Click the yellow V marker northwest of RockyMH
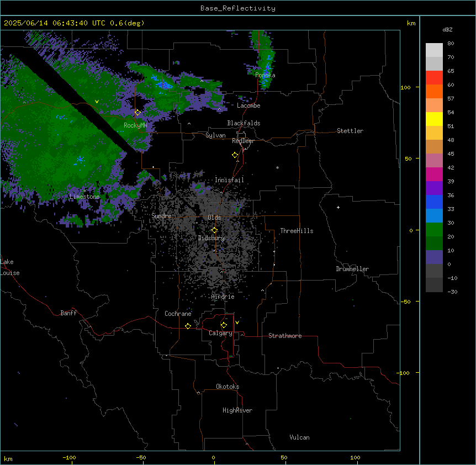476x465 pixels. 97,102
